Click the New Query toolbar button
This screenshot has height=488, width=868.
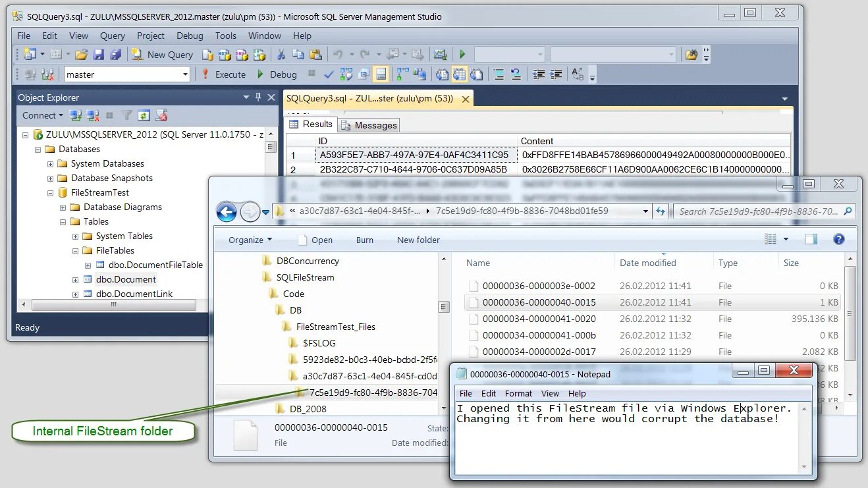pos(162,55)
